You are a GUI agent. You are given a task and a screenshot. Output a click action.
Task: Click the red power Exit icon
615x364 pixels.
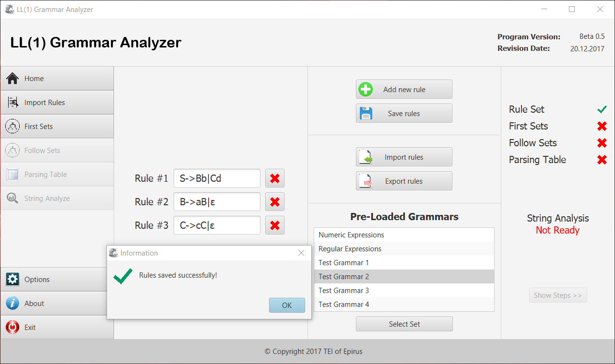(x=12, y=327)
